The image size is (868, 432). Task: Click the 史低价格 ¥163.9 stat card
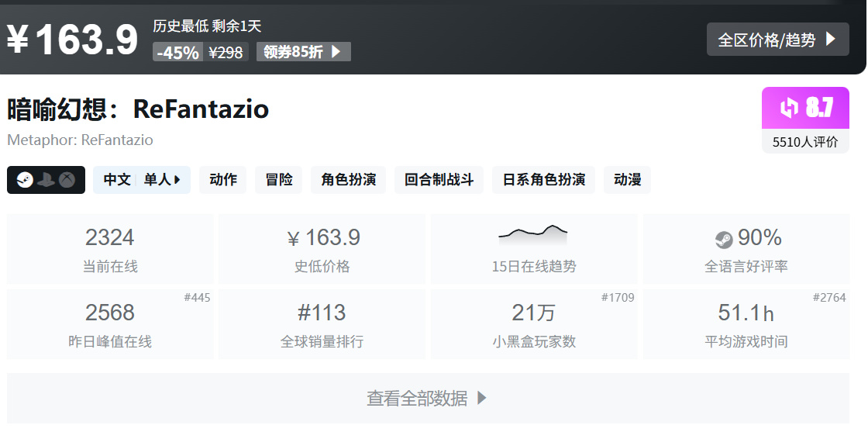(322, 249)
